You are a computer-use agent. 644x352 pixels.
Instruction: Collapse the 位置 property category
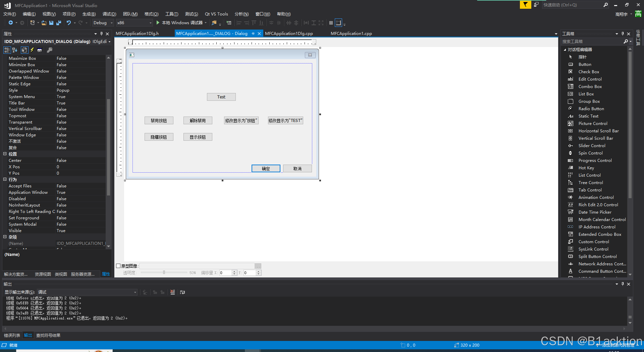5,154
